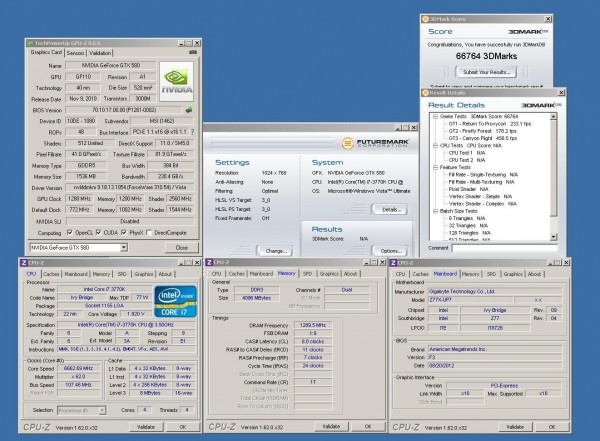
Task: Open the GPU selection dropdown in GPU-Z
Action: [124, 248]
